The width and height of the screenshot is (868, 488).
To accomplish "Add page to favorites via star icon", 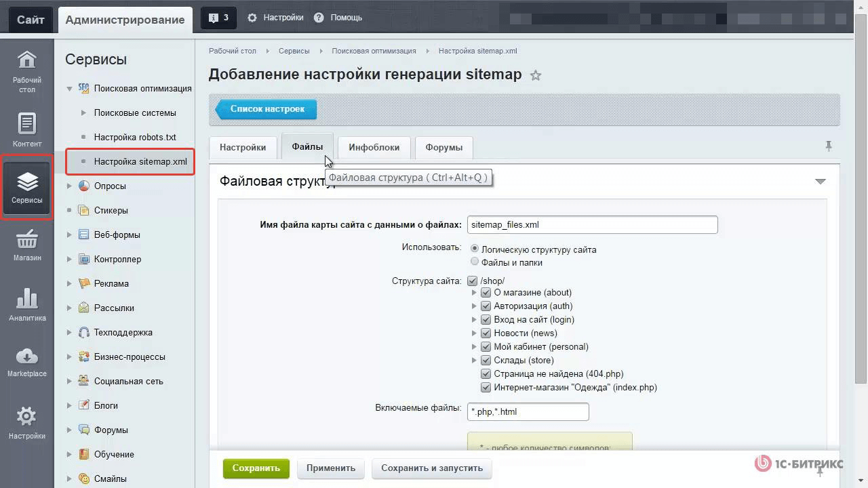I will point(536,75).
